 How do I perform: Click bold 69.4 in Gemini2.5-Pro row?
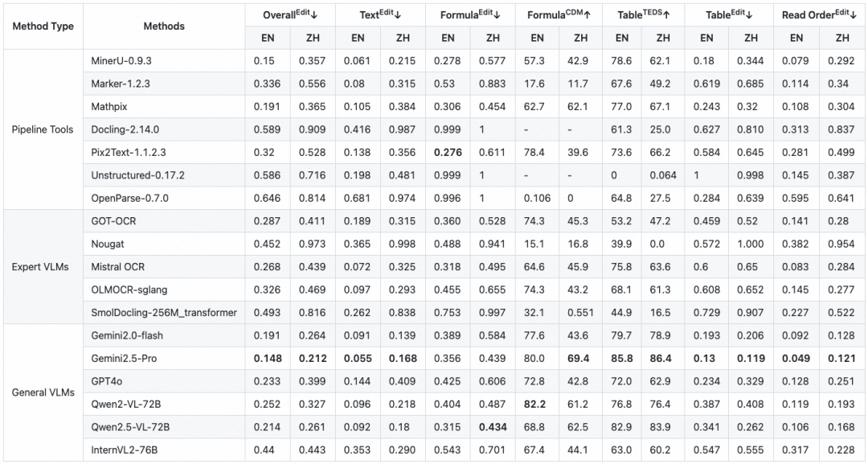(578, 358)
